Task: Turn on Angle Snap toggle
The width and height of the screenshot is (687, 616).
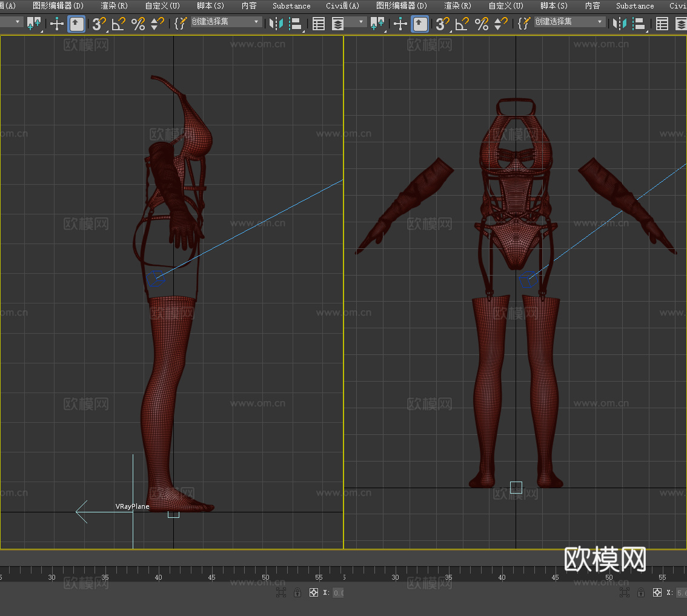Action: 117,24
